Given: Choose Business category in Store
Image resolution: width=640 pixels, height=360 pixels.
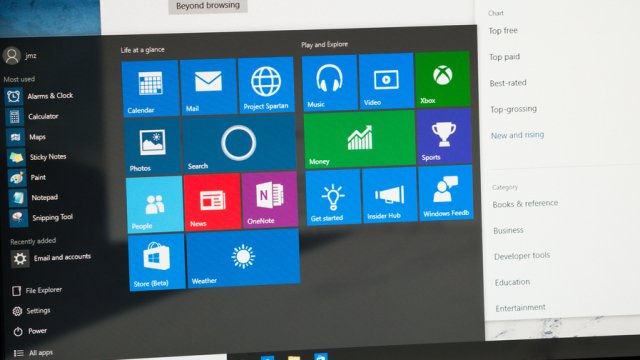Looking at the screenshot, I should 508,231.
